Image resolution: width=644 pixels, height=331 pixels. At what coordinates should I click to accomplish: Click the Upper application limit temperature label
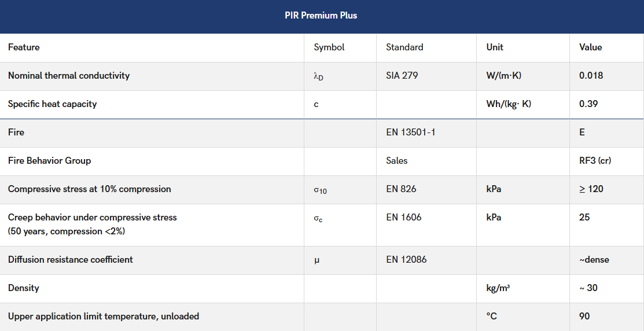tap(104, 316)
